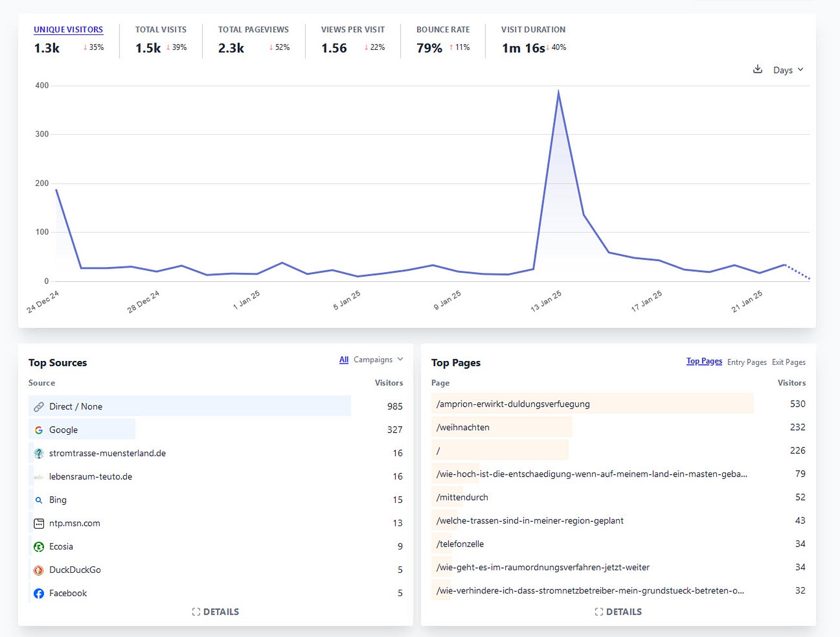Click the 13 Jan 25 peak on the graph
This screenshot has height=637, width=840.
tap(558, 92)
